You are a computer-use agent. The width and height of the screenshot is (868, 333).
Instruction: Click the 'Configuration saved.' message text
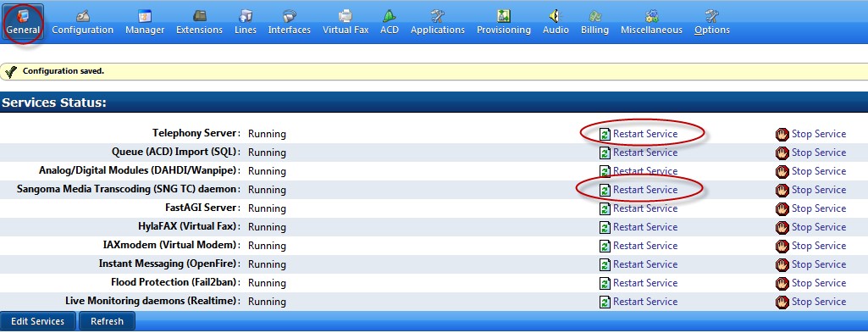coord(64,71)
